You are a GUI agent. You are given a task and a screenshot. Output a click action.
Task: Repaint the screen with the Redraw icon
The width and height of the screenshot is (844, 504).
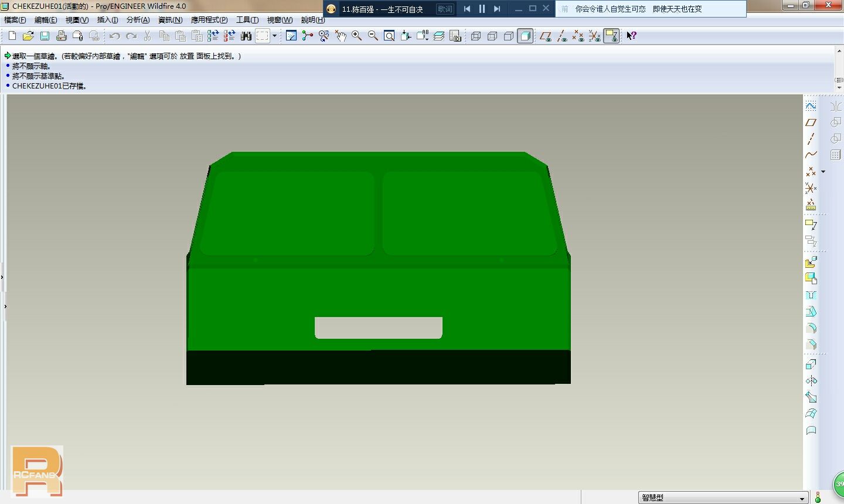point(291,36)
